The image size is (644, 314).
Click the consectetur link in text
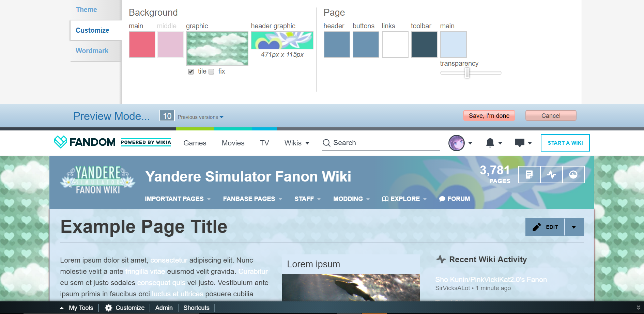[x=169, y=260]
